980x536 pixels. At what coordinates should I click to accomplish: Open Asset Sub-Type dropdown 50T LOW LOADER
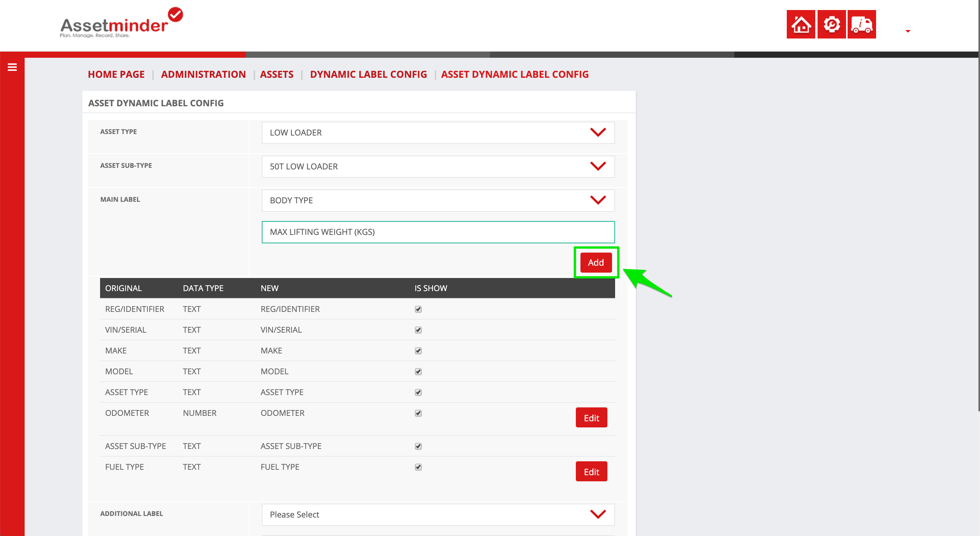[x=438, y=167]
